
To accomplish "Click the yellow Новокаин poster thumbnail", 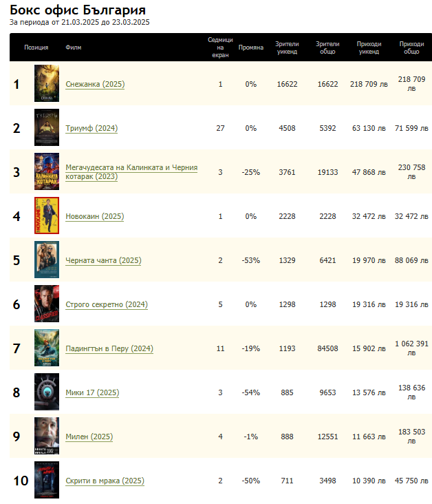I will 47,216.
